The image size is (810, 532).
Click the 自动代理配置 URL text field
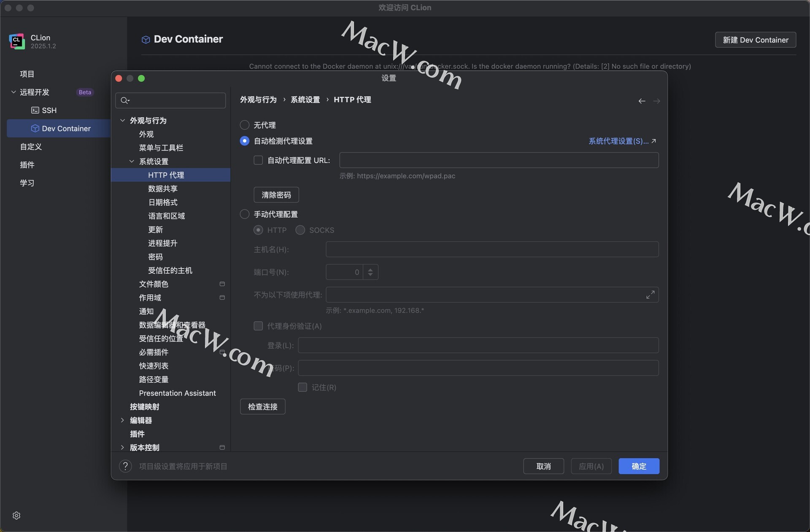click(499, 160)
